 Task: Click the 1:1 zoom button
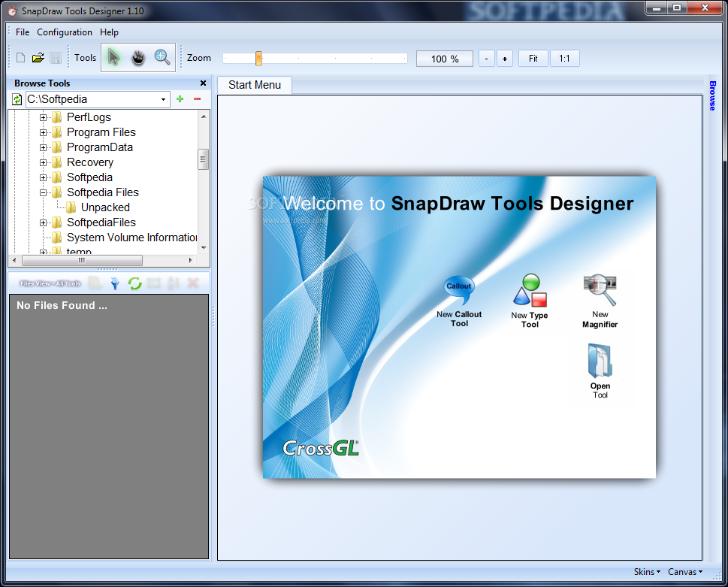point(564,59)
